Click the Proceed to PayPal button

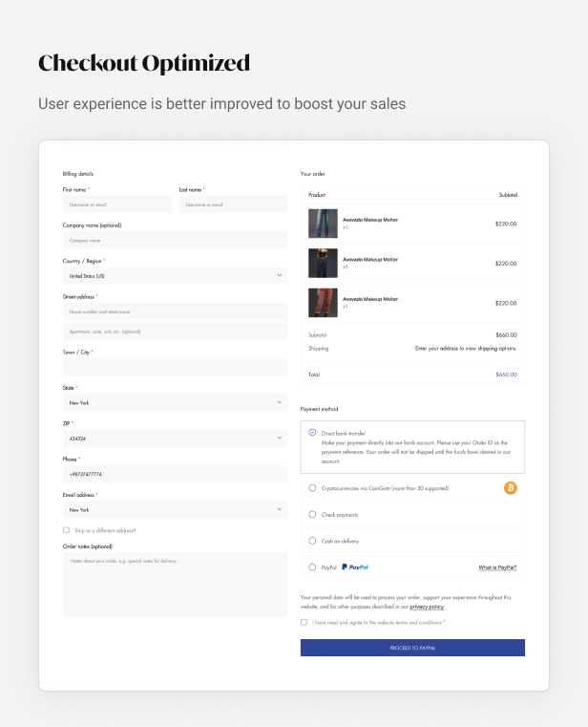click(x=412, y=648)
